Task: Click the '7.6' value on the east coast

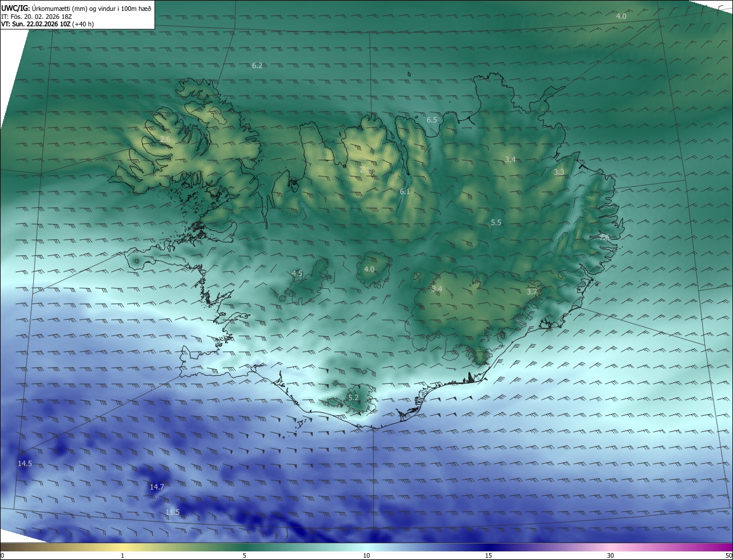Action: (x=604, y=236)
